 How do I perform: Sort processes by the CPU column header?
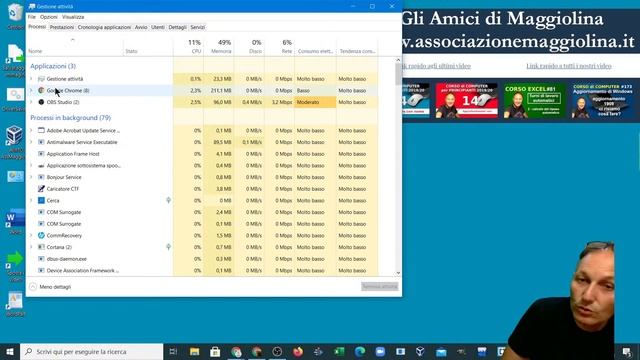click(x=188, y=47)
